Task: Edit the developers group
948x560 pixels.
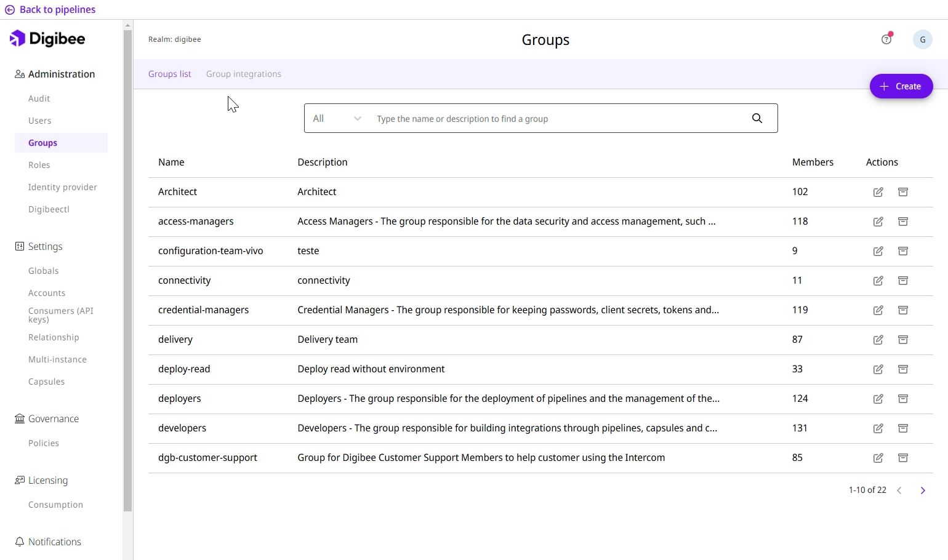Action: coord(878,428)
